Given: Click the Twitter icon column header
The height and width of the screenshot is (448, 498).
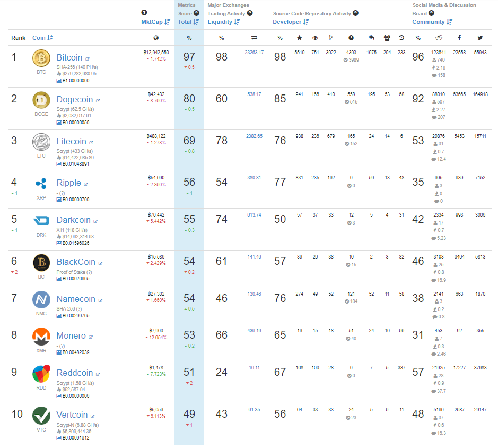Looking at the screenshot, I should click(x=480, y=38).
